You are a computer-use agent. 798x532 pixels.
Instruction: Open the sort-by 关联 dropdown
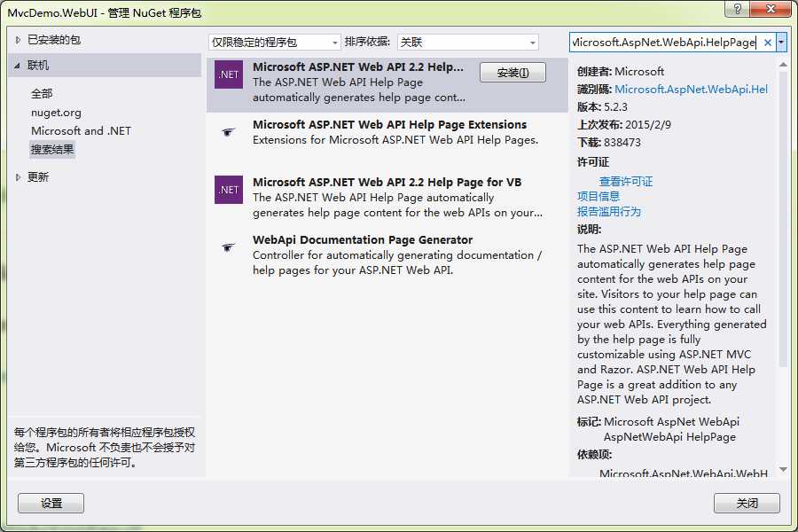[467, 43]
